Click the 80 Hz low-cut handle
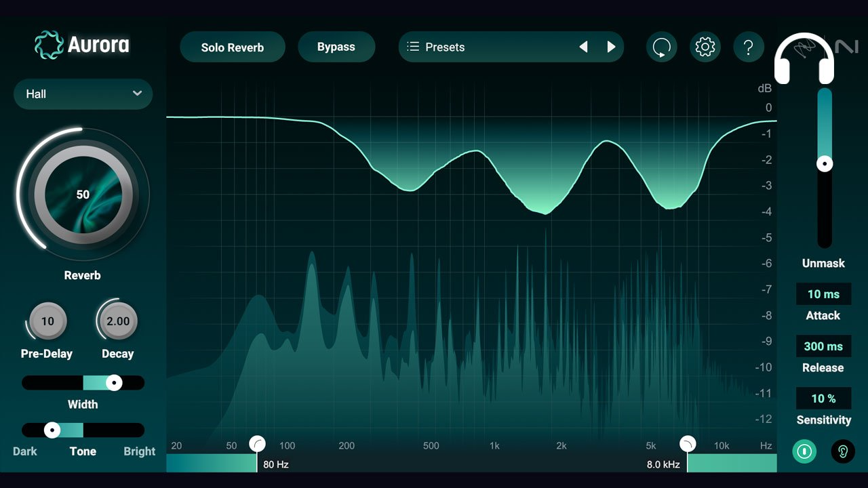Screen dimensions: 868x488 (x=258, y=444)
